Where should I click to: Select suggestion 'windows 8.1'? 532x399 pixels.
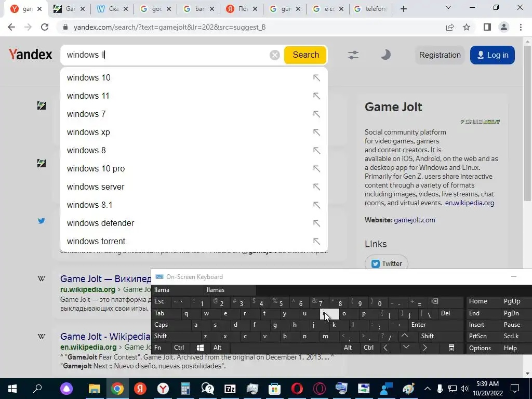coord(194,205)
